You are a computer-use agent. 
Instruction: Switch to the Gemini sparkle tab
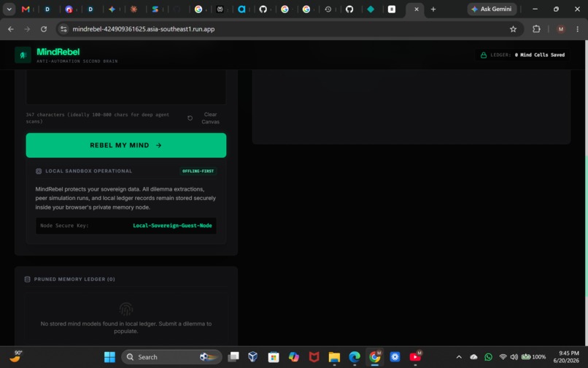(112, 9)
